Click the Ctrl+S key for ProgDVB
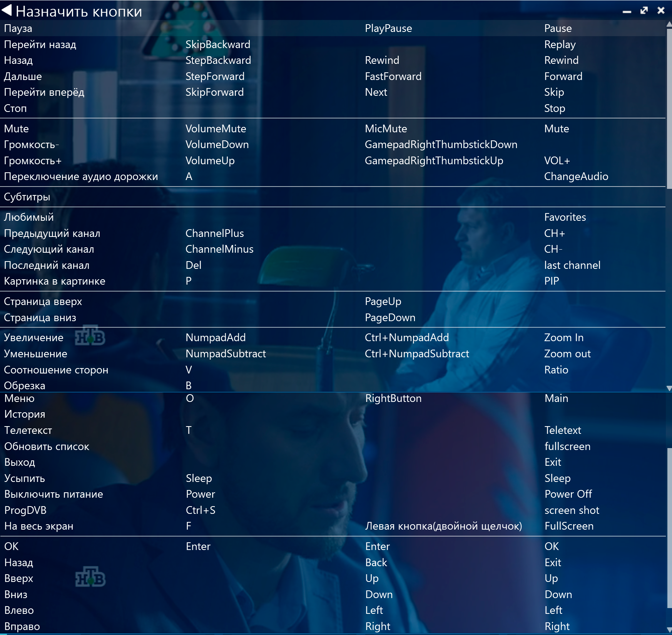This screenshot has width=672, height=635. pos(201,510)
